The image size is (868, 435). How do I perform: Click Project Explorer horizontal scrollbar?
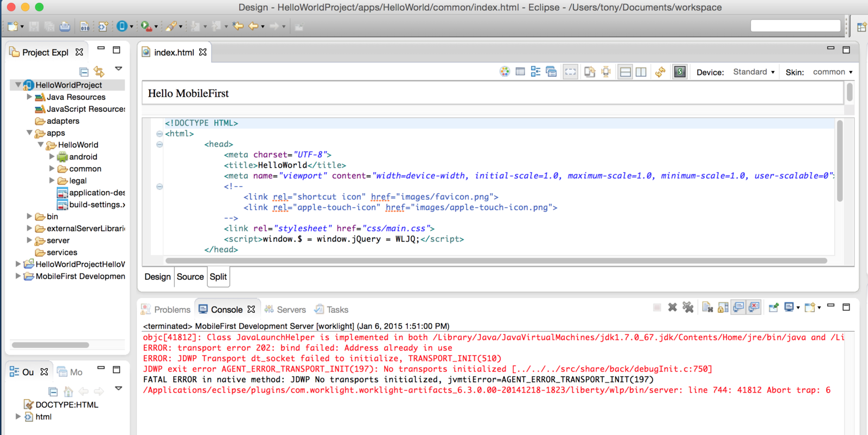(x=50, y=345)
